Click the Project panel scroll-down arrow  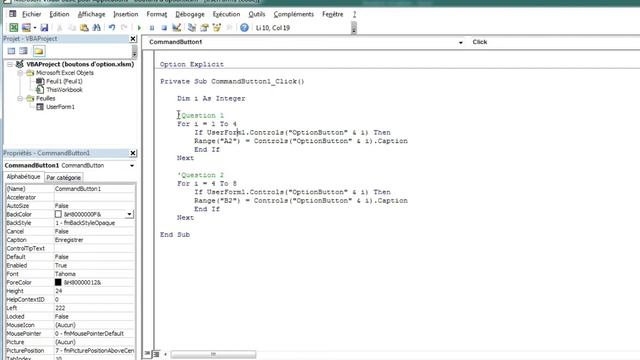point(134,52)
